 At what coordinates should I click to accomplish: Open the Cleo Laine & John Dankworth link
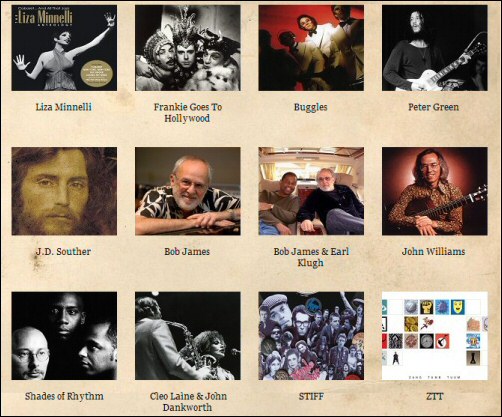pos(188,402)
